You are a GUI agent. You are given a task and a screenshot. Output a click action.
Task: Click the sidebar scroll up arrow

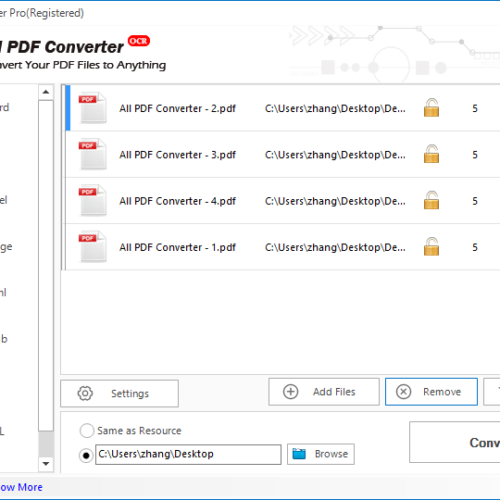click(46, 92)
